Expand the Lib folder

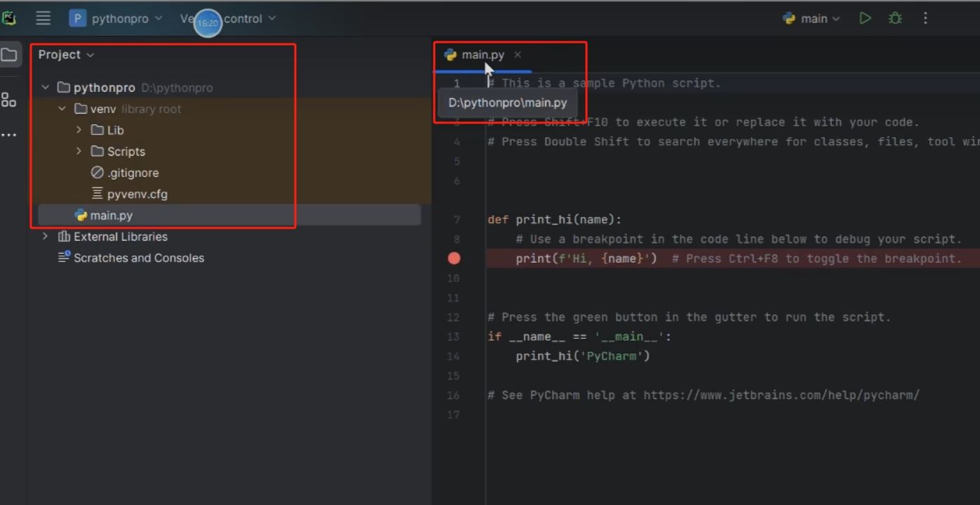click(79, 130)
